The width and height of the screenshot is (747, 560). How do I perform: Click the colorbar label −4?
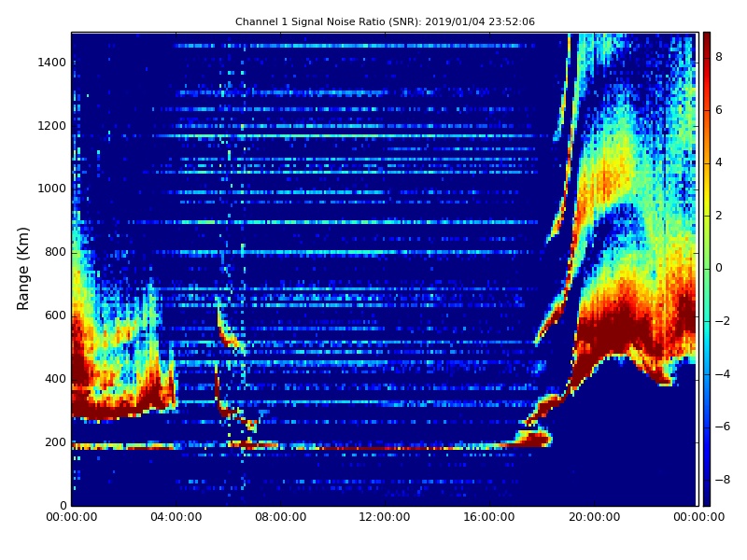coord(723,374)
